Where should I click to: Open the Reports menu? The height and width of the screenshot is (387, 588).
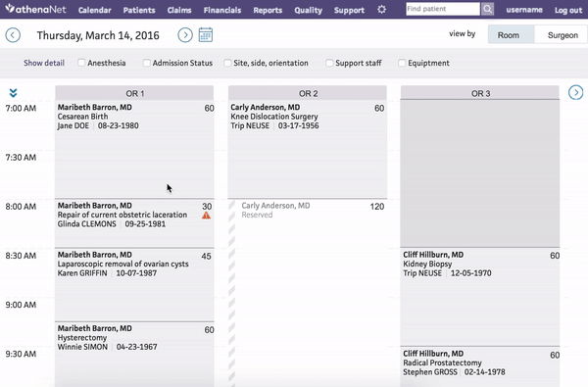[x=268, y=10]
